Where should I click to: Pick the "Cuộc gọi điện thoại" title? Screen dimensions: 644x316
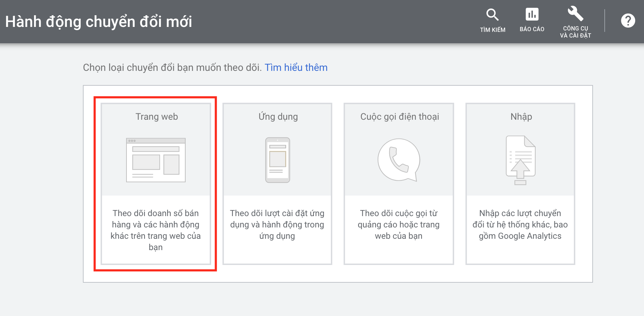[x=400, y=117]
